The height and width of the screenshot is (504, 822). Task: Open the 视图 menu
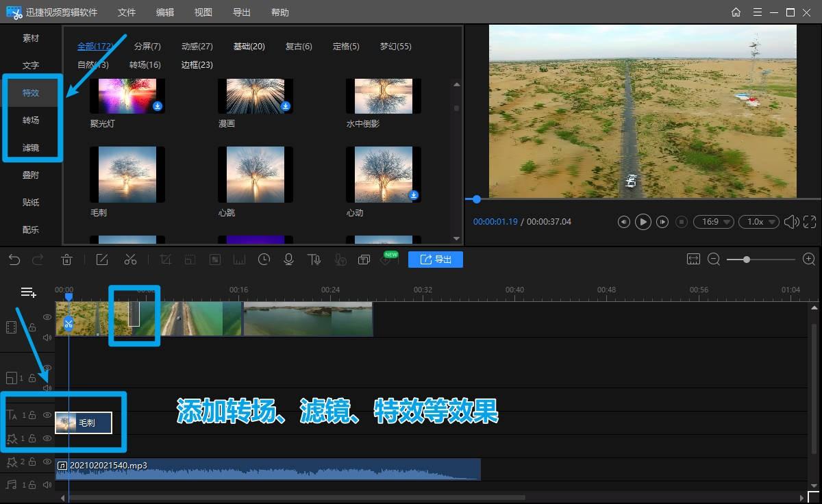(x=203, y=12)
